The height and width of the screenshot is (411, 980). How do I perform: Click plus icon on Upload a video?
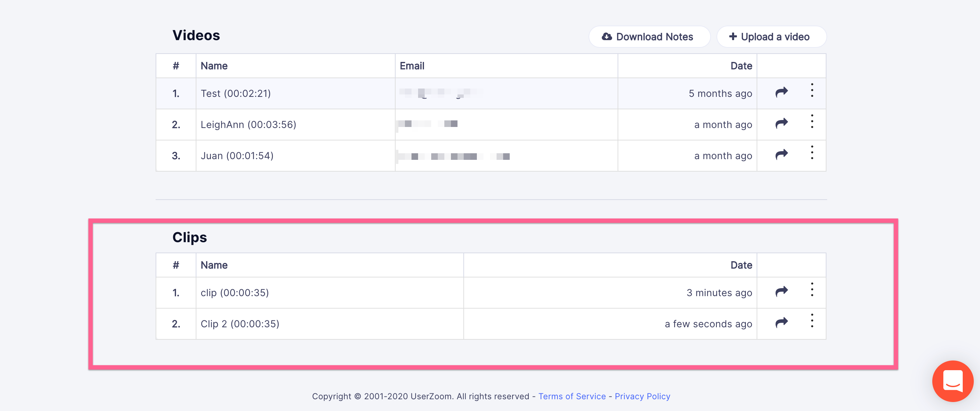pyautogui.click(x=733, y=36)
